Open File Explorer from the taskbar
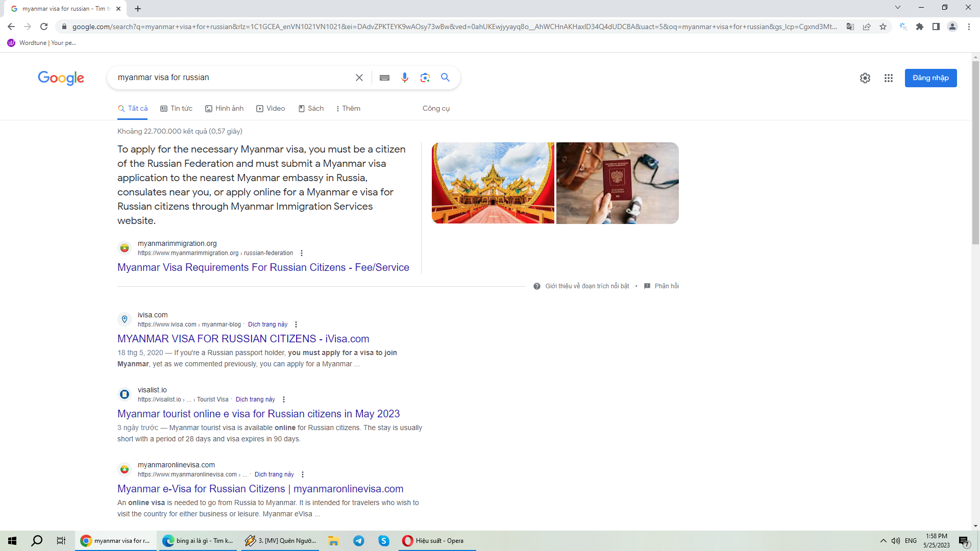The image size is (980, 551). pyautogui.click(x=334, y=541)
